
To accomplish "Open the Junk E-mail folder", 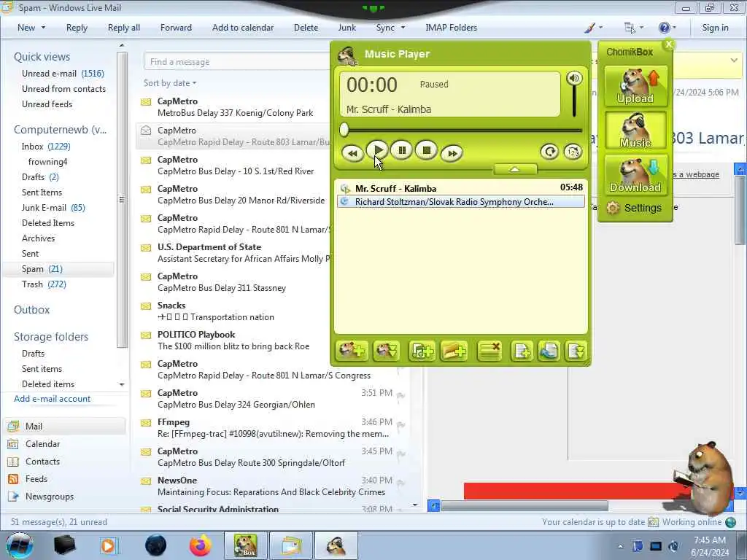I will [x=53, y=208].
